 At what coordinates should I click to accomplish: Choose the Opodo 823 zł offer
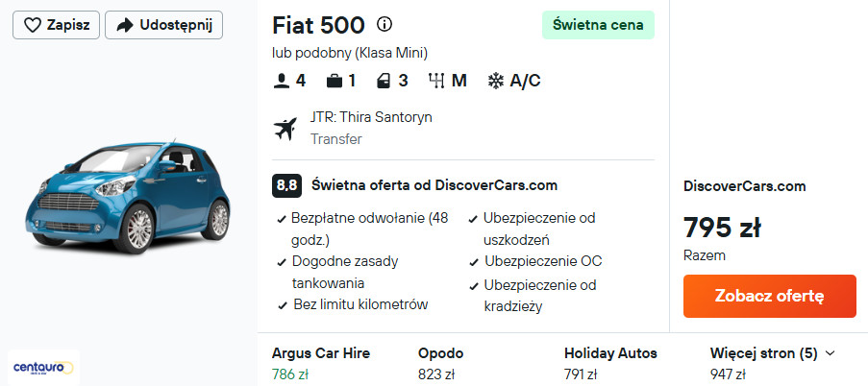441,363
